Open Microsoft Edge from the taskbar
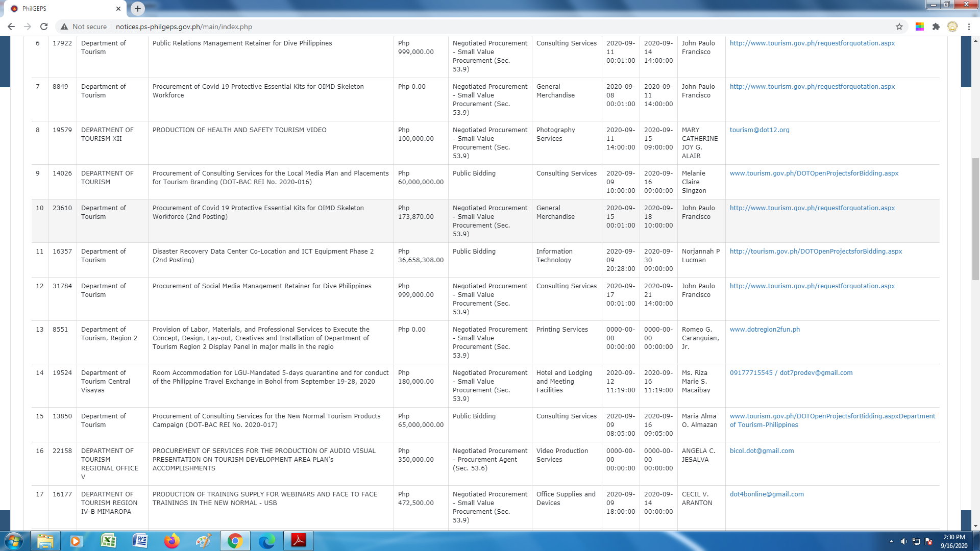This screenshot has height=551, width=980. pos(266,541)
